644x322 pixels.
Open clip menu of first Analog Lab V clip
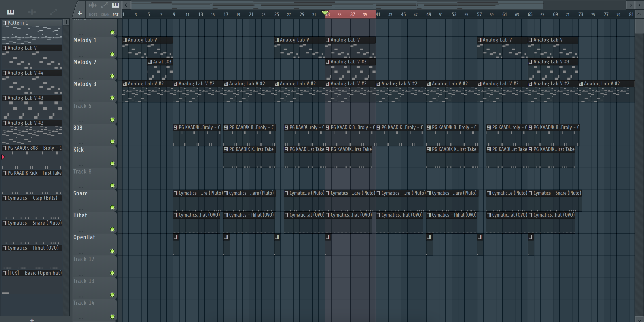125,40
